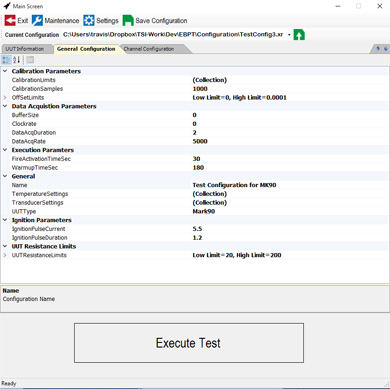Image resolution: width=390 pixels, height=389 pixels.
Task: Click the Save Configuration label
Action: 161,21
